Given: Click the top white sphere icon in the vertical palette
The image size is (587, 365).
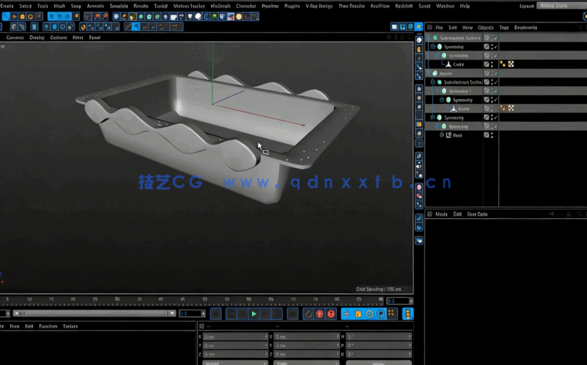Looking at the screenshot, I should coord(419,40).
